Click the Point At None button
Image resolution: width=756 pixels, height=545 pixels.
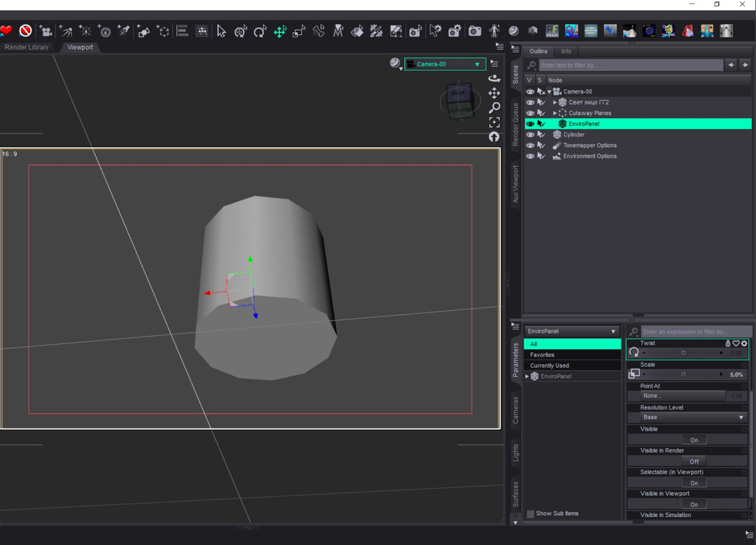(x=682, y=396)
